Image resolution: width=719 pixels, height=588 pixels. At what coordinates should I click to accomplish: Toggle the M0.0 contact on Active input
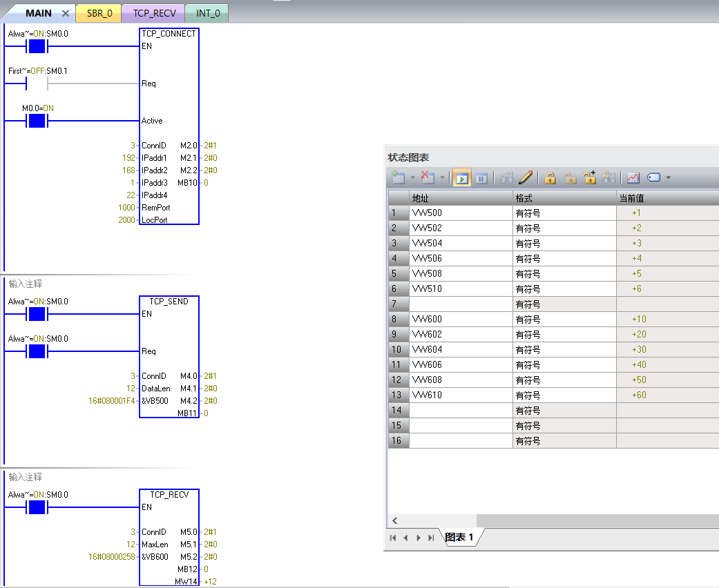[36, 121]
